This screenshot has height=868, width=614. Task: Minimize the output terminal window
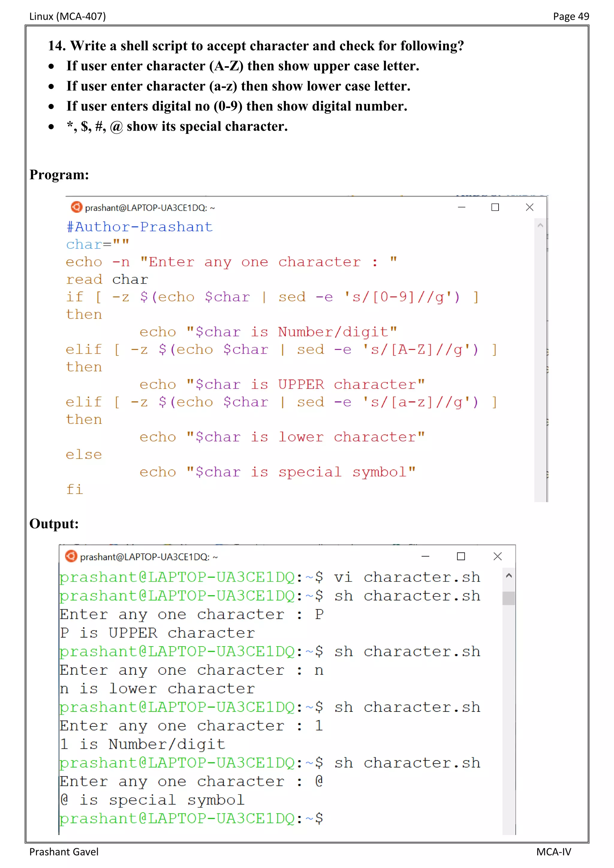(425, 557)
